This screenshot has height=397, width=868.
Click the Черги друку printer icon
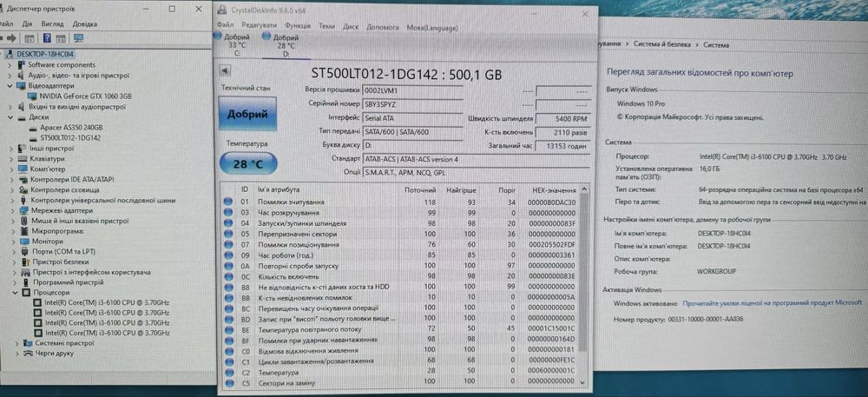tap(28, 353)
